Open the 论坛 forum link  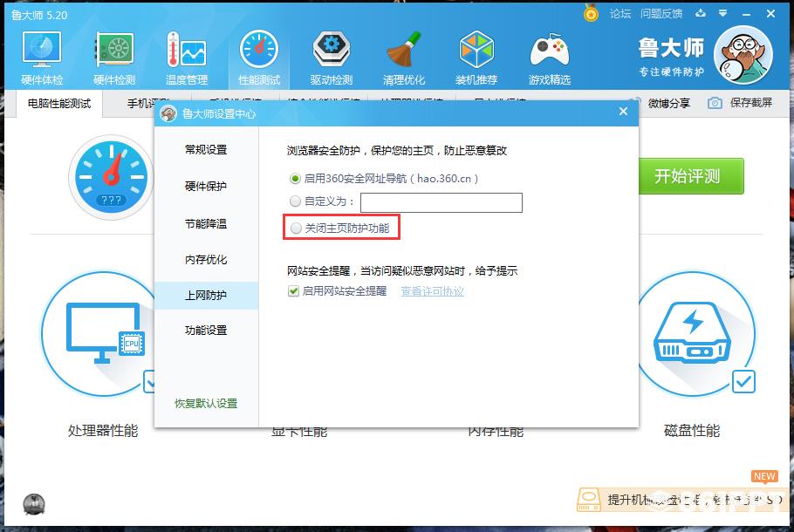click(x=620, y=14)
